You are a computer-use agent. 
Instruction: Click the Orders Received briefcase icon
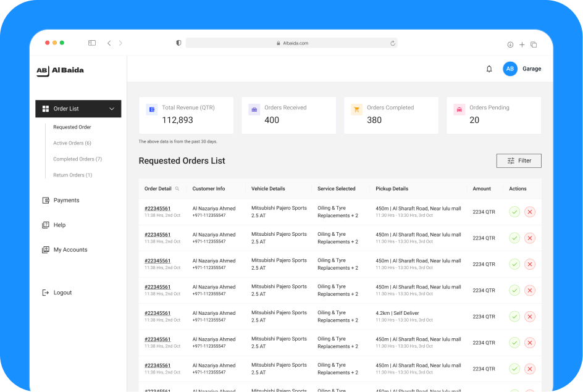click(254, 110)
